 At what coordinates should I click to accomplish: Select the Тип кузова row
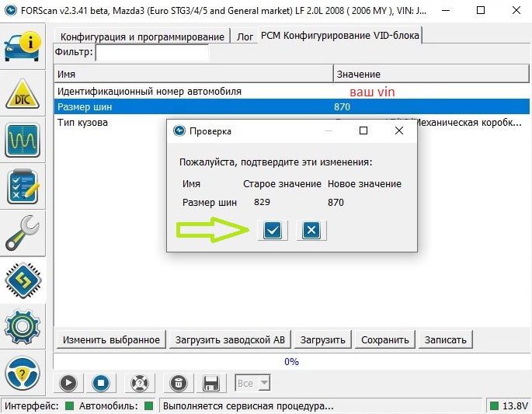click(292, 123)
